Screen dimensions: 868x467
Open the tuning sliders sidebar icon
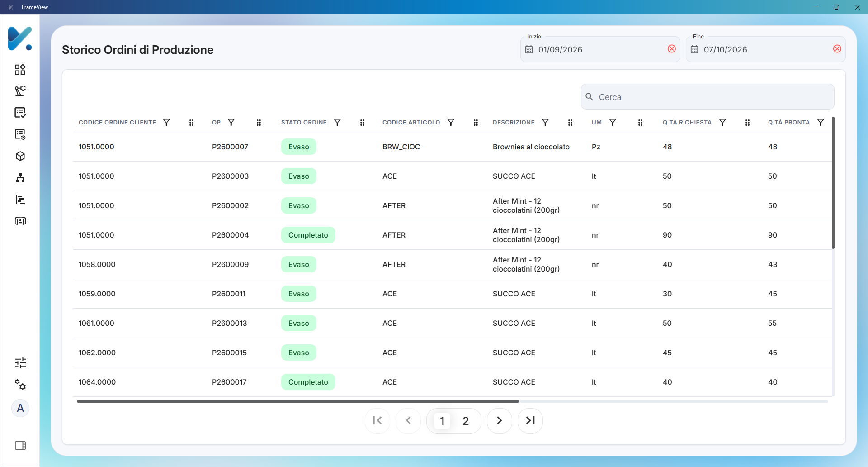coord(20,363)
